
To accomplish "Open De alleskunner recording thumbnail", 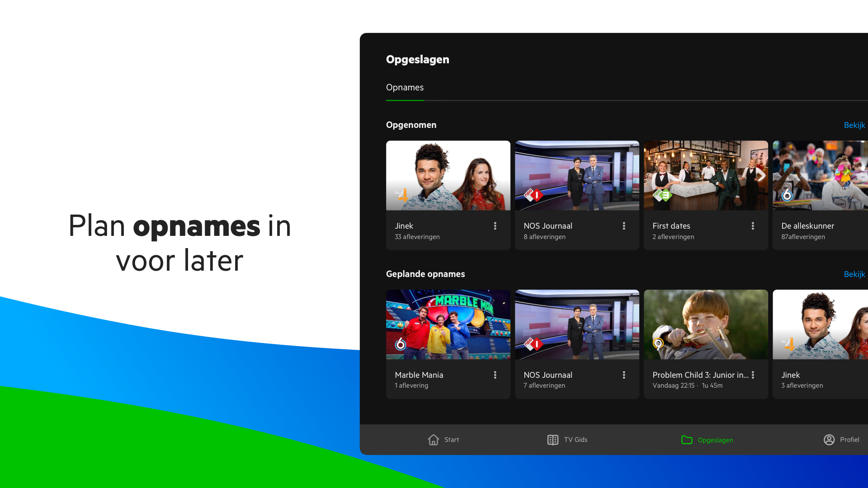I will (x=820, y=175).
